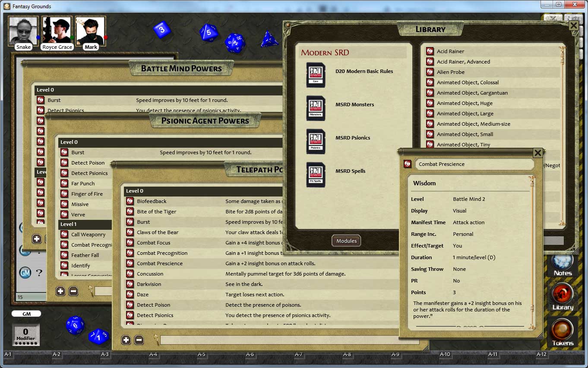The height and width of the screenshot is (368, 588).
Task: Open the D20 Modern Basic Rules module
Action: pos(315,74)
